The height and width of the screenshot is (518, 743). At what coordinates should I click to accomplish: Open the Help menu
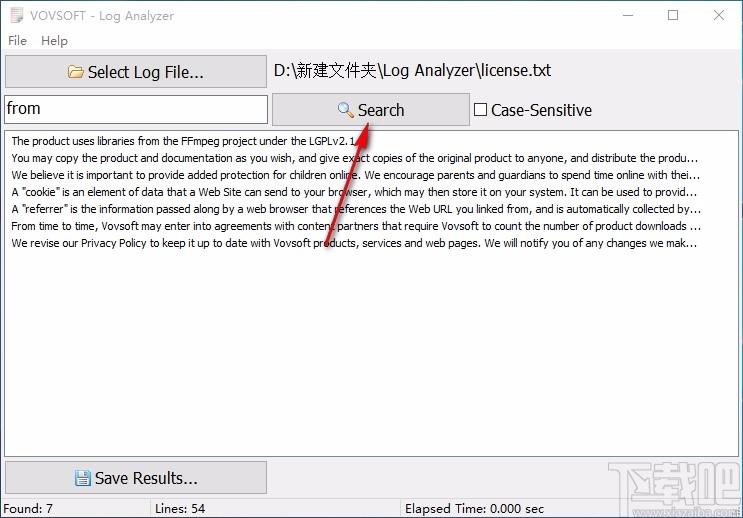[x=54, y=41]
